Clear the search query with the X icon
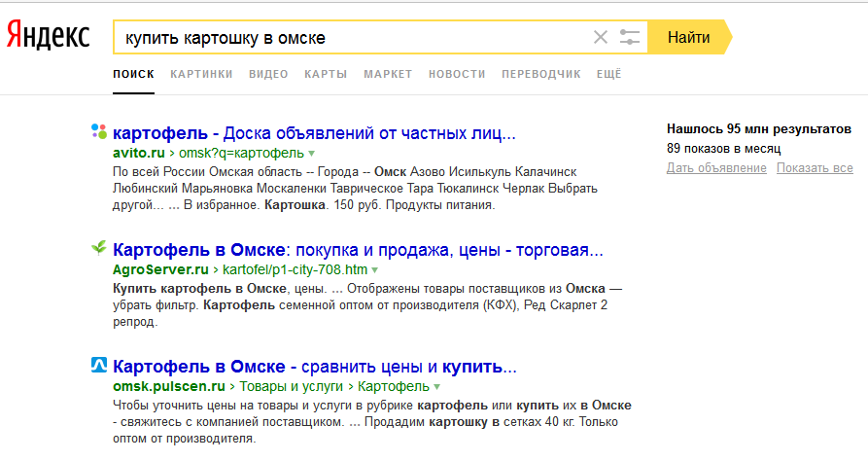This screenshot has width=868, height=461. [600, 37]
